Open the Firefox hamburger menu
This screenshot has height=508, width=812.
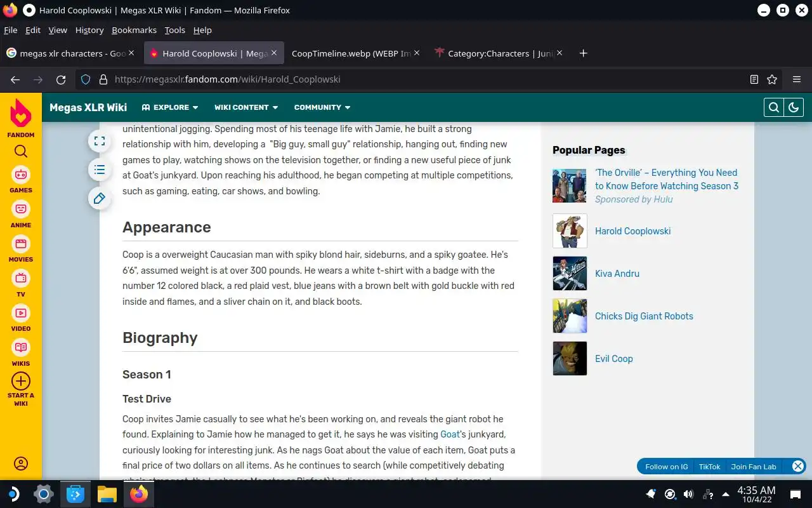[797, 79]
